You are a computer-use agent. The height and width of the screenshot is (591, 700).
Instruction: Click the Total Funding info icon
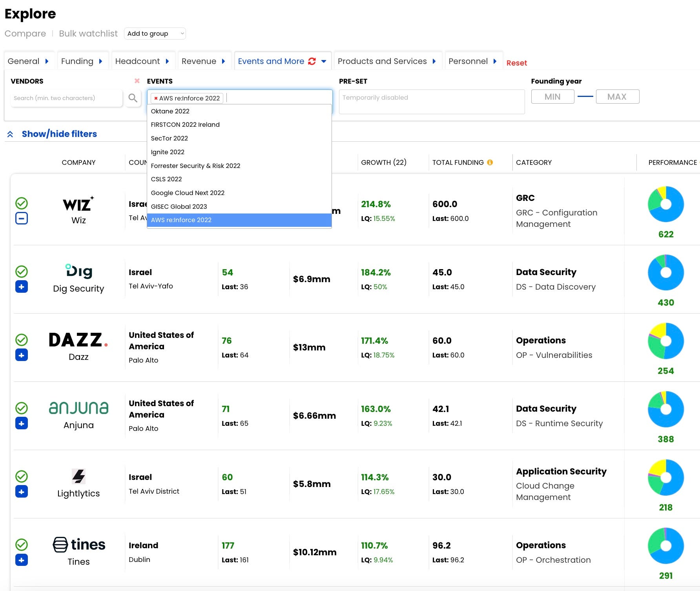click(x=490, y=162)
